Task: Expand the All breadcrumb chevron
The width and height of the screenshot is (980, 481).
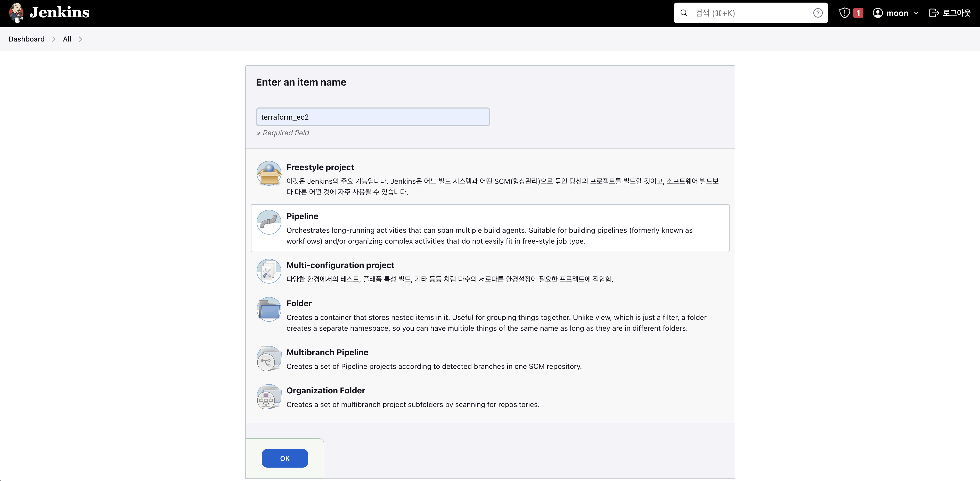Action: tap(80, 39)
